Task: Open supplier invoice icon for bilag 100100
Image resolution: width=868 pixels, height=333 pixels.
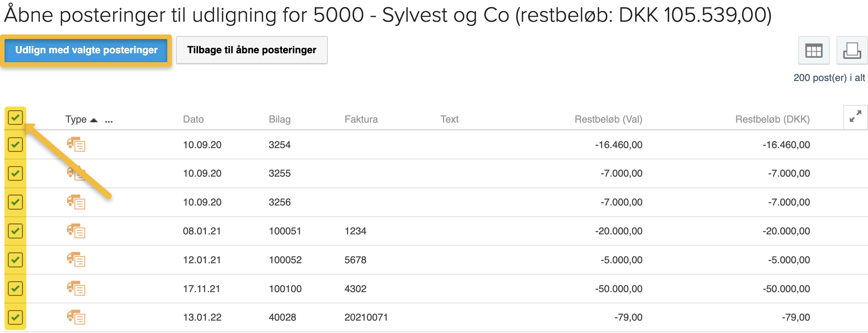Action: click(76, 288)
